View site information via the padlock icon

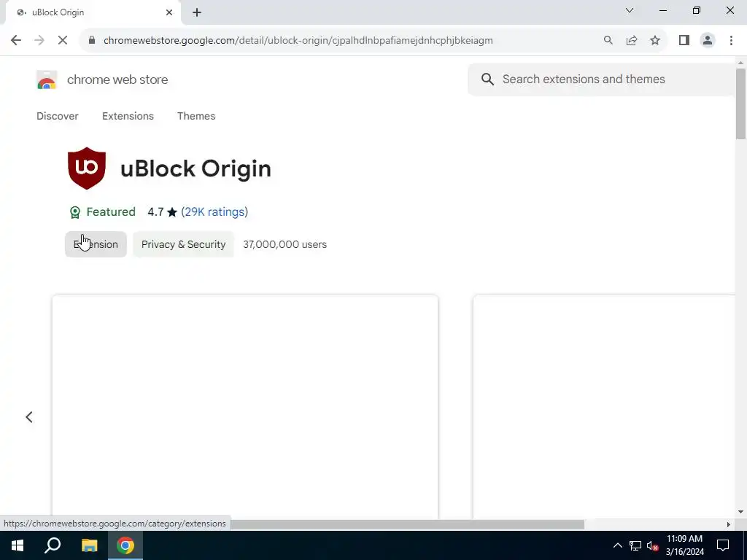(92, 41)
